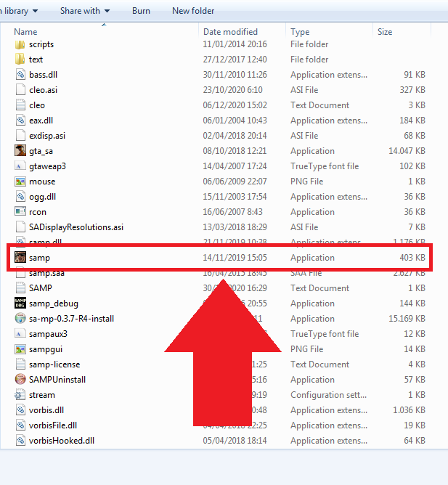Select the file name scripts
The image size is (448, 485).
click(x=41, y=44)
